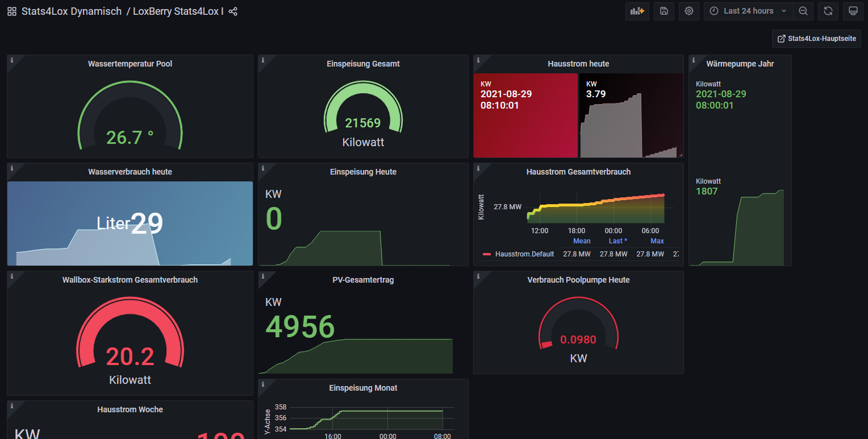Open Einspeisung Gesamt panel title menu
This screenshot has height=439, width=868.
click(363, 64)
